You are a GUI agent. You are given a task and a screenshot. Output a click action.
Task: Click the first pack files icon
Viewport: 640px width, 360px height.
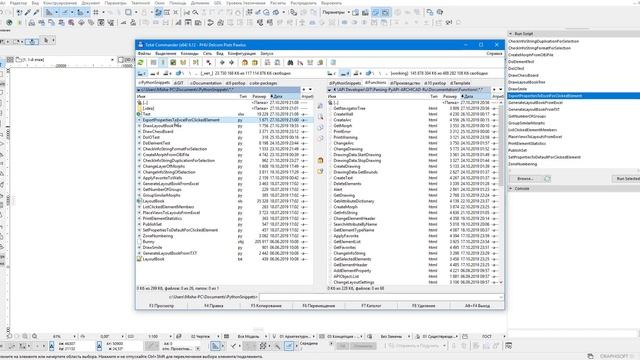244,62
